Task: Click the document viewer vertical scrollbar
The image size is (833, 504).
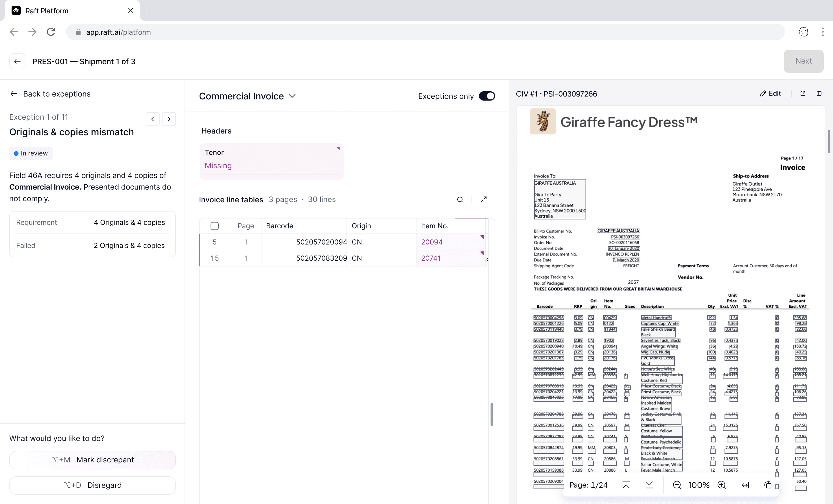Action: 829,141
